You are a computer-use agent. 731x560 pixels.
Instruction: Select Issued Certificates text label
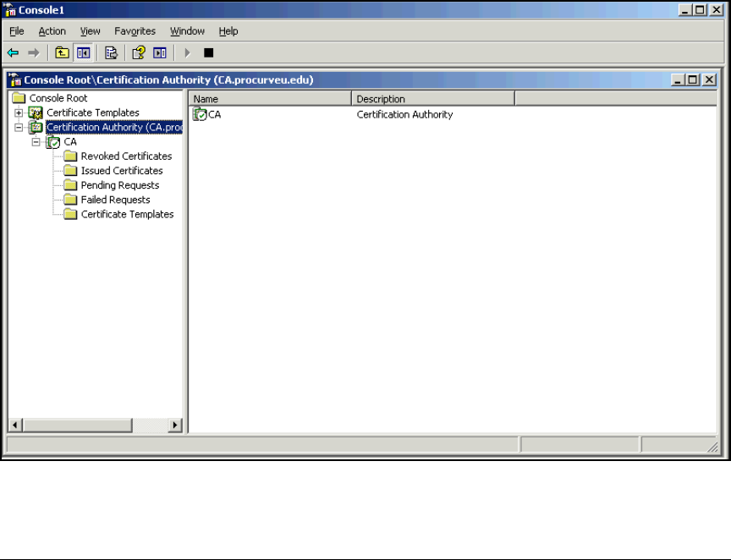click(122, 171)
